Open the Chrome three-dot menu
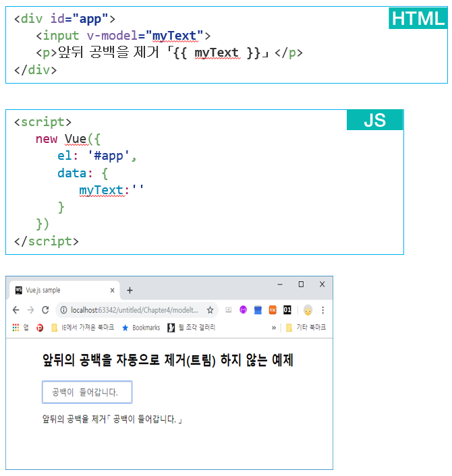This screenshot has width=452, height=476. click(x=323, y=310)
